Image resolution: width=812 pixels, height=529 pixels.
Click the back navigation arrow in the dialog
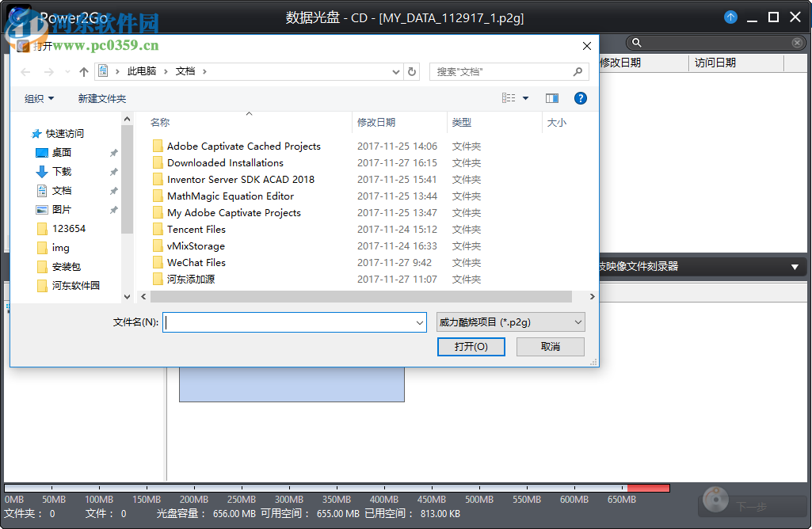(25, 71)
